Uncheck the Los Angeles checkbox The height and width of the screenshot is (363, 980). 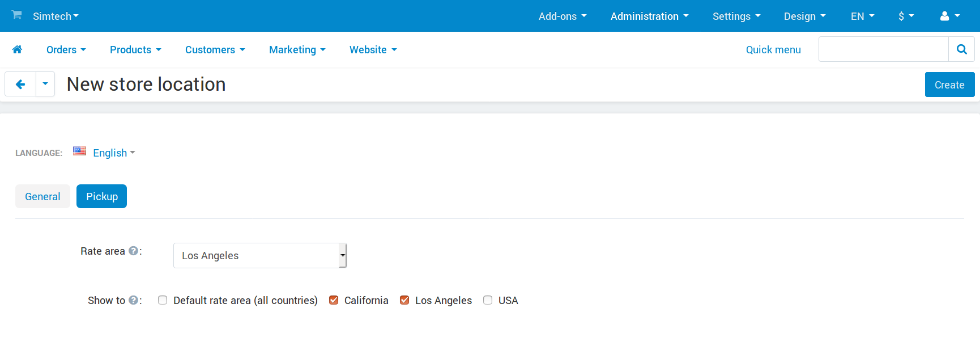[404, 300]
